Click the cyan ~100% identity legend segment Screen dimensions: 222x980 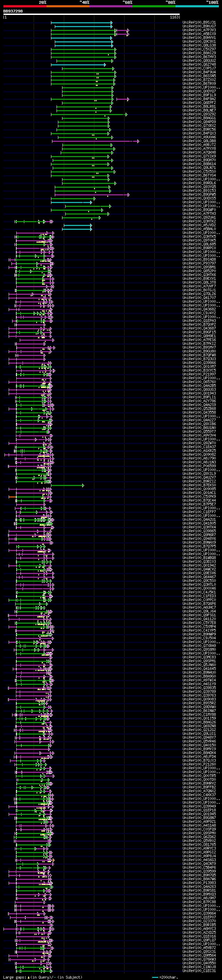click(x=197, y=6)
